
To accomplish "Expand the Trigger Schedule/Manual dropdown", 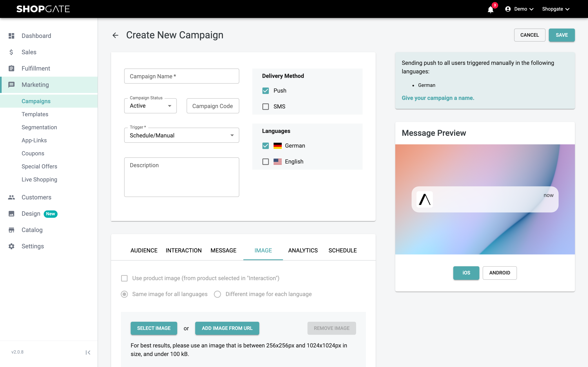I will pos(182,135).
